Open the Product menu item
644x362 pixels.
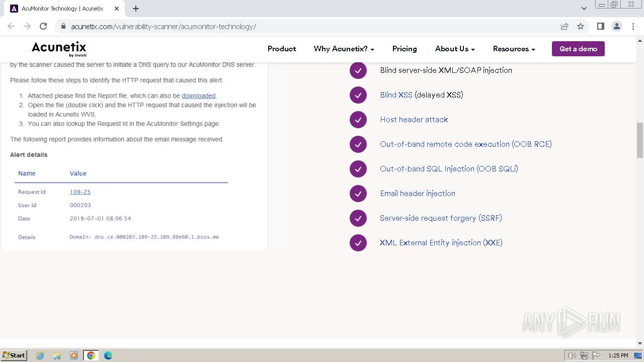(x=282, y=49)
